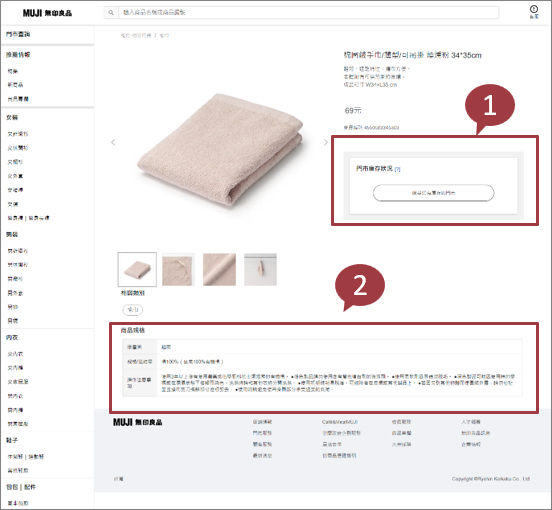Expand the 內衣 category in the sidebar
Image resolution: width=552 pixels, height=510 pixels.
(12, 337)
